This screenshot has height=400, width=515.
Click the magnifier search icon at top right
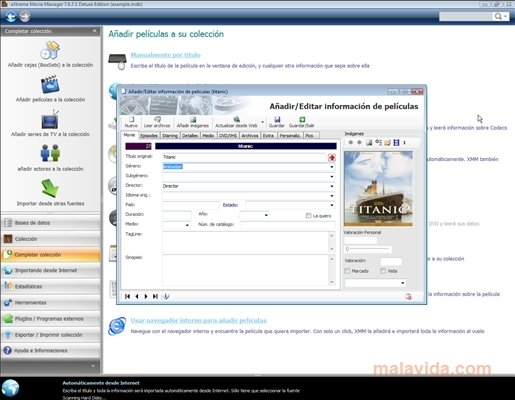pos(498,16)
